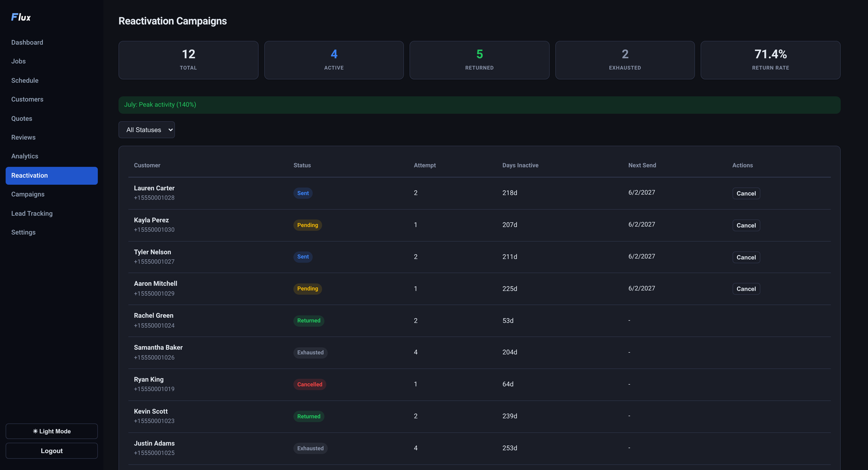Click Kevin Scott's Returned status badge
The width and height of the screenshot is (868, 470).
click(309, 417)
